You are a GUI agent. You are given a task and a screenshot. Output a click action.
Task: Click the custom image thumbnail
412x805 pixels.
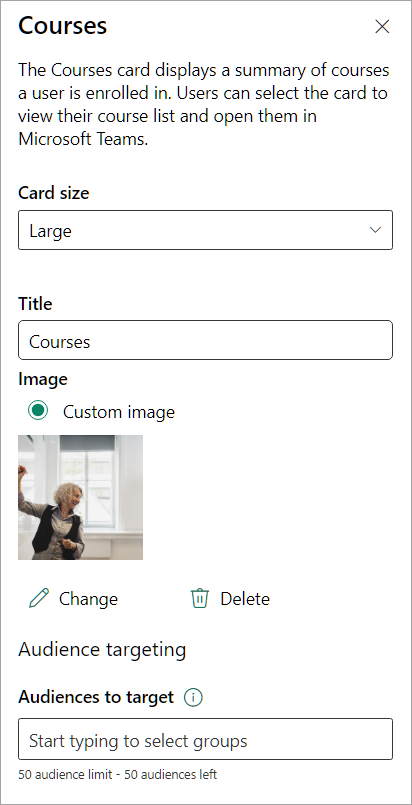[81, 497]
